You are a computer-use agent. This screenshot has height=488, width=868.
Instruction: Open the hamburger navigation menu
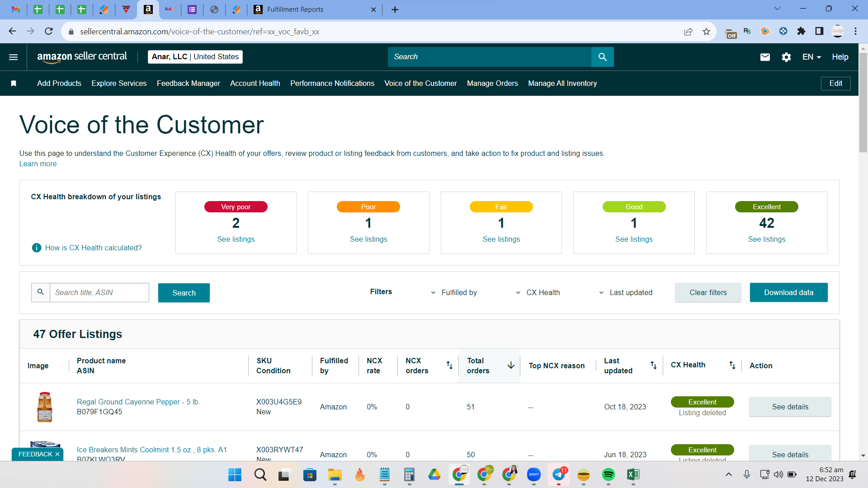[13, 57]
